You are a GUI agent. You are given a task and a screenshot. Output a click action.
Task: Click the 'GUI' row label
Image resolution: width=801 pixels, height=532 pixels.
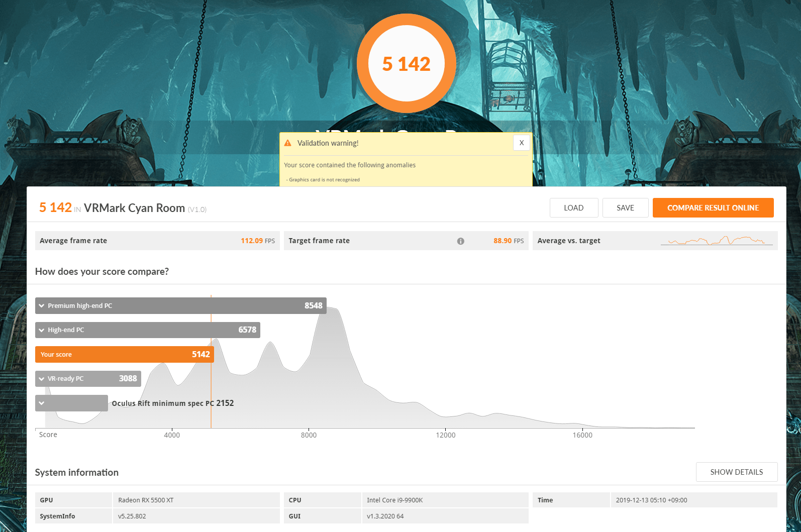coord(294,516)
